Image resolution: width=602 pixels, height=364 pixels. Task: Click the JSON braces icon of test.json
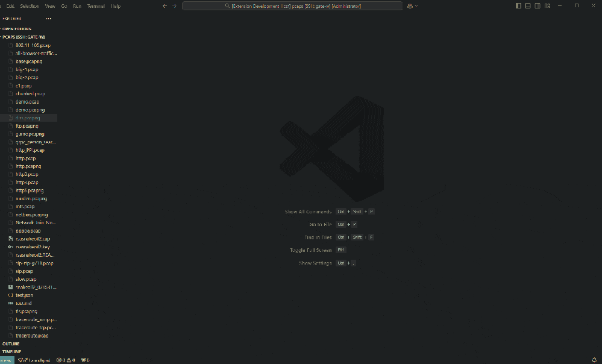click(10, 295)
